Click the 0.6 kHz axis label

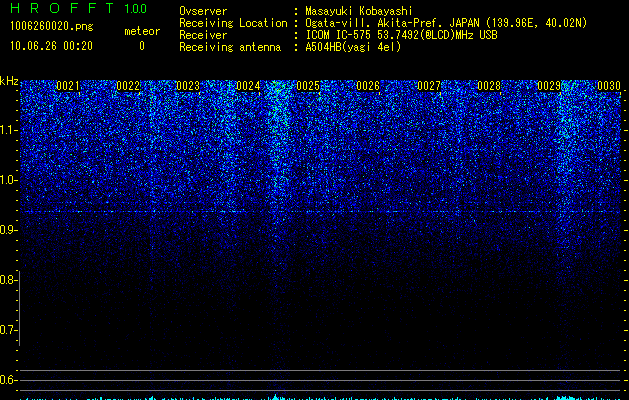click(9, 380)
